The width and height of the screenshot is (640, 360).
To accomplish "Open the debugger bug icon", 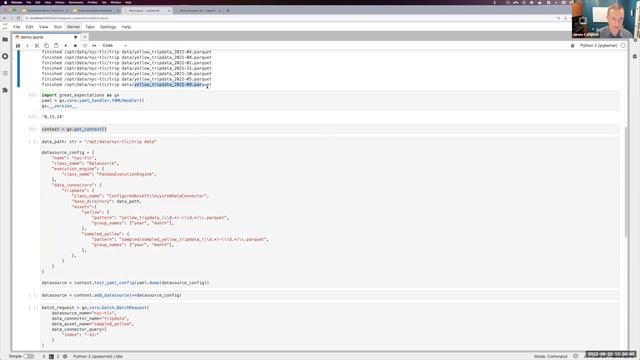I will pos(573,46).
